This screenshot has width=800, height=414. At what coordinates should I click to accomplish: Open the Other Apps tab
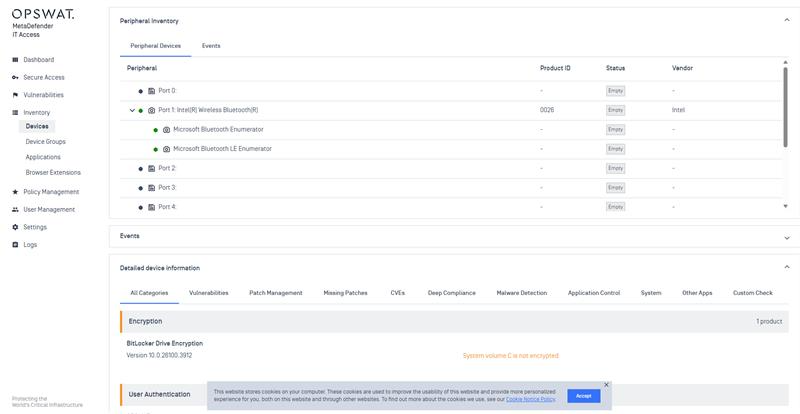[697, 293]
